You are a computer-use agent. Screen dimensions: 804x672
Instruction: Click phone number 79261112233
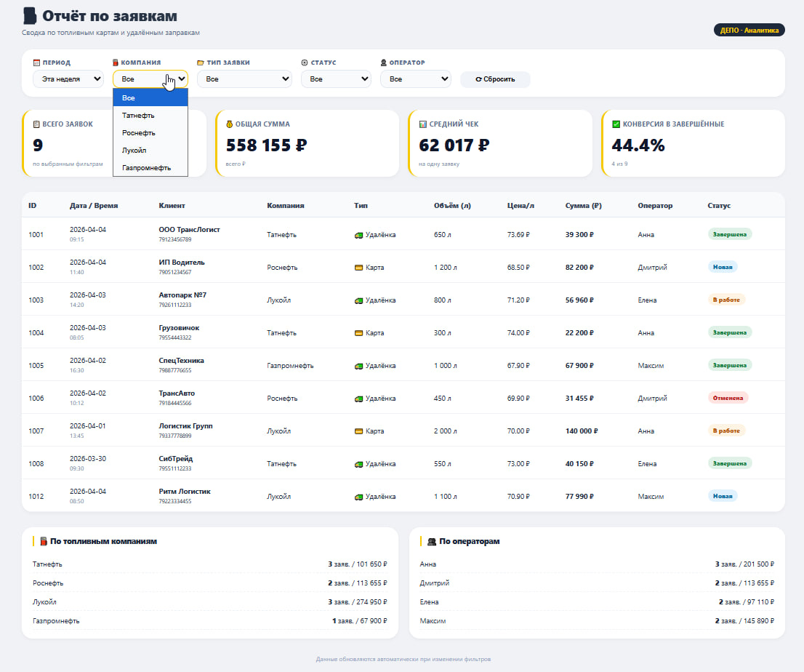175,305
